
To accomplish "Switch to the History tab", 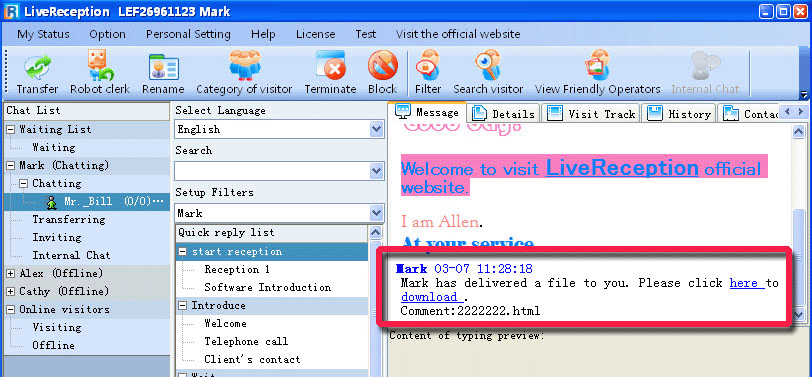I will point(679,113).
